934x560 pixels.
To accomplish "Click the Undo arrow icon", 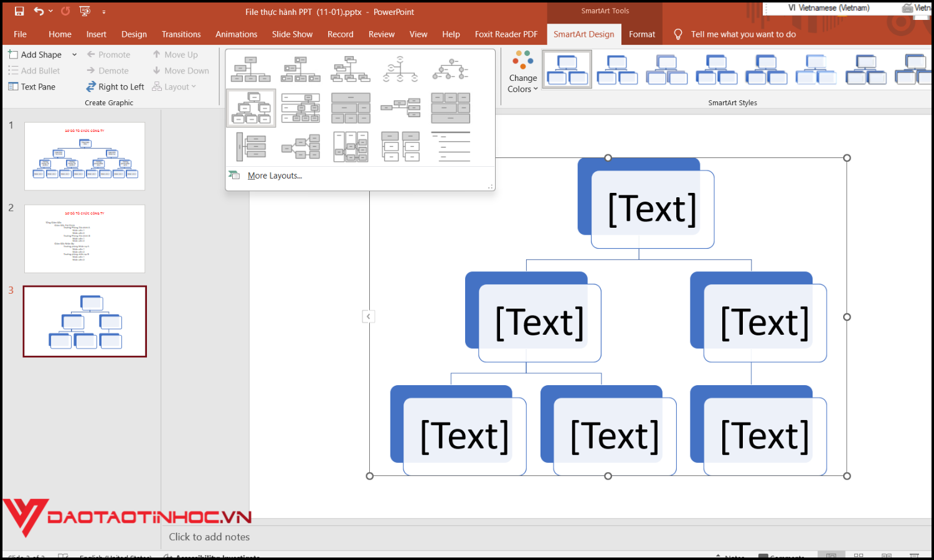I will pyautogui.click(x=39, y=11).
